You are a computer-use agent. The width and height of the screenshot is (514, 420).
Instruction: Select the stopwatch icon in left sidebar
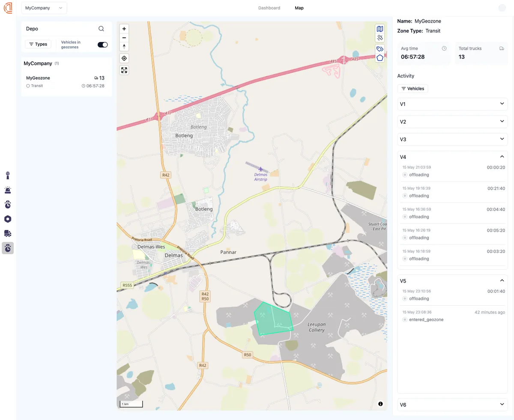(x=7, y=204)
